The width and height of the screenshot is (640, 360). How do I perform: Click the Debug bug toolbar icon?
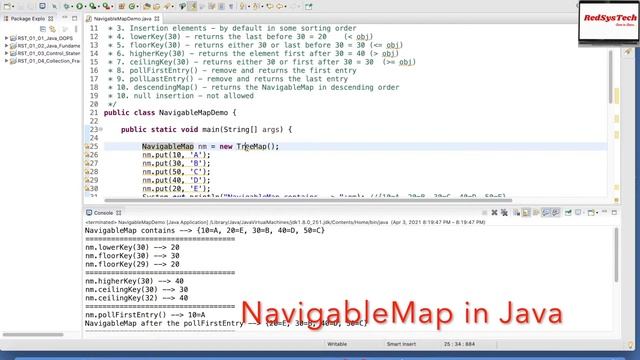coord(66,6)
